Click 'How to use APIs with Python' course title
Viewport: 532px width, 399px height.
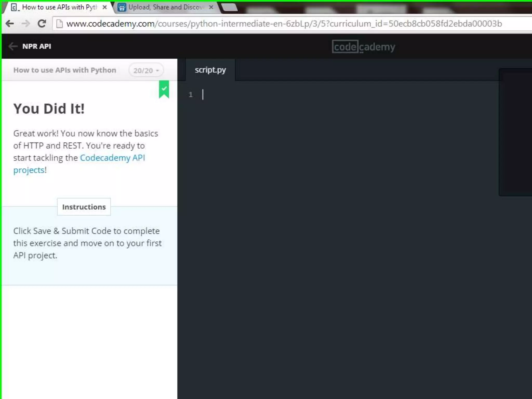coord(65,70)
